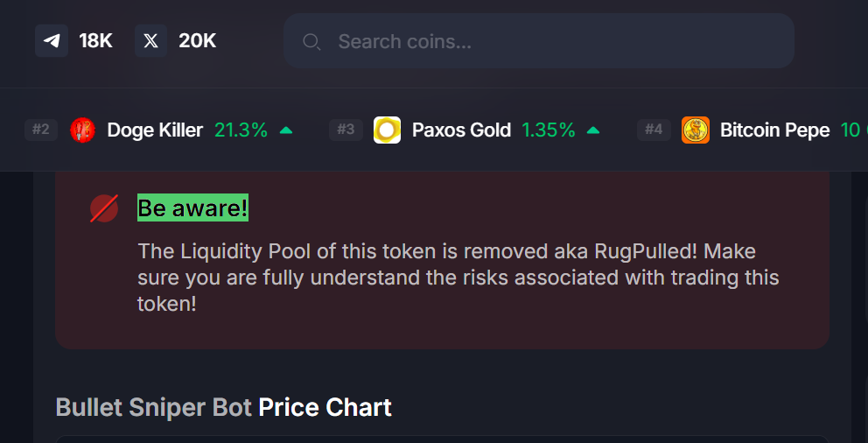This screenshot has height=443, width=868.
Task: Click the red slashed warning icon
Action: 104,208
